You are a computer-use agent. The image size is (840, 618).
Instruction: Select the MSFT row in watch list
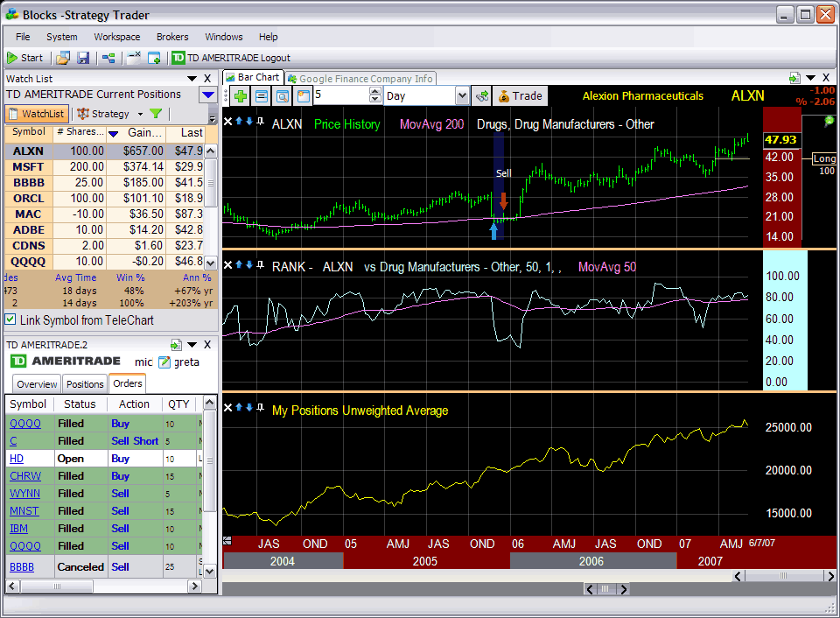tap(103, 166)
